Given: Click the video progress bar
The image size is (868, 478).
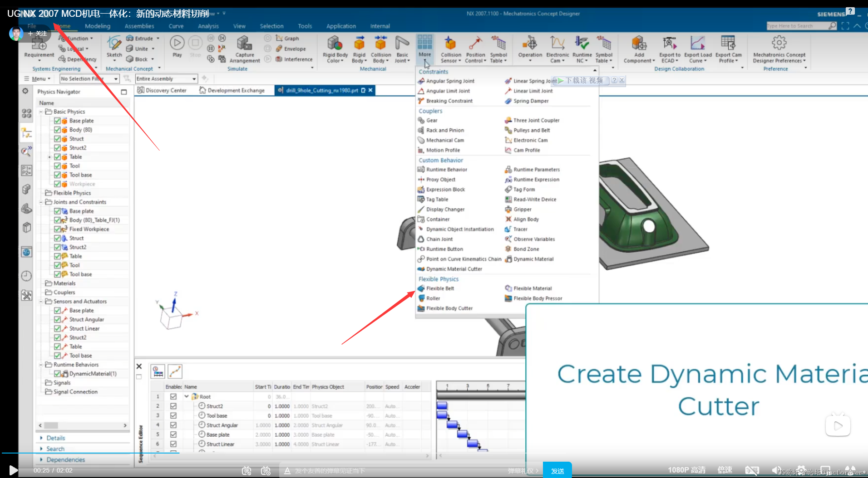Looking at the screenshot, I should point(434,453).
